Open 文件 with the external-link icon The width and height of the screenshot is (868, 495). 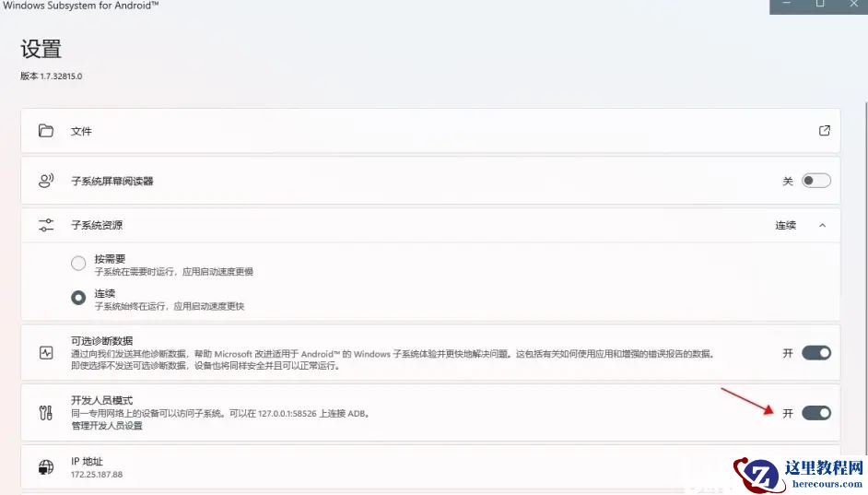point(825,131)
